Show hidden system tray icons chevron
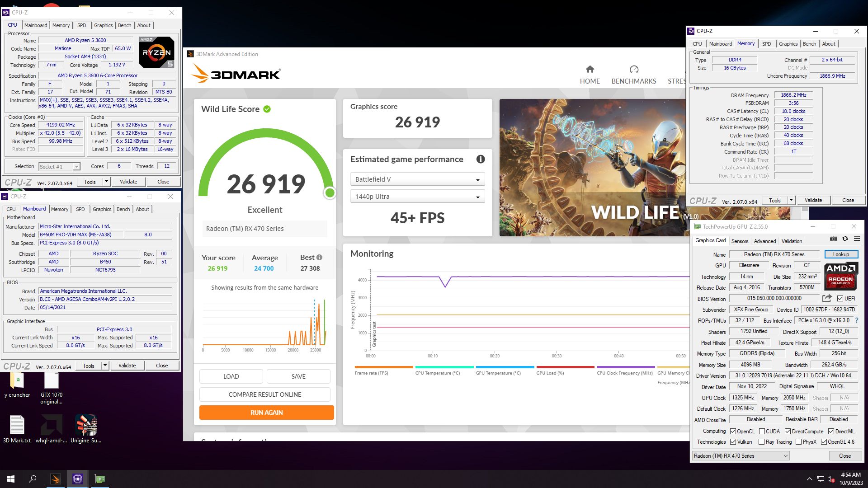 tap(809, 479)
